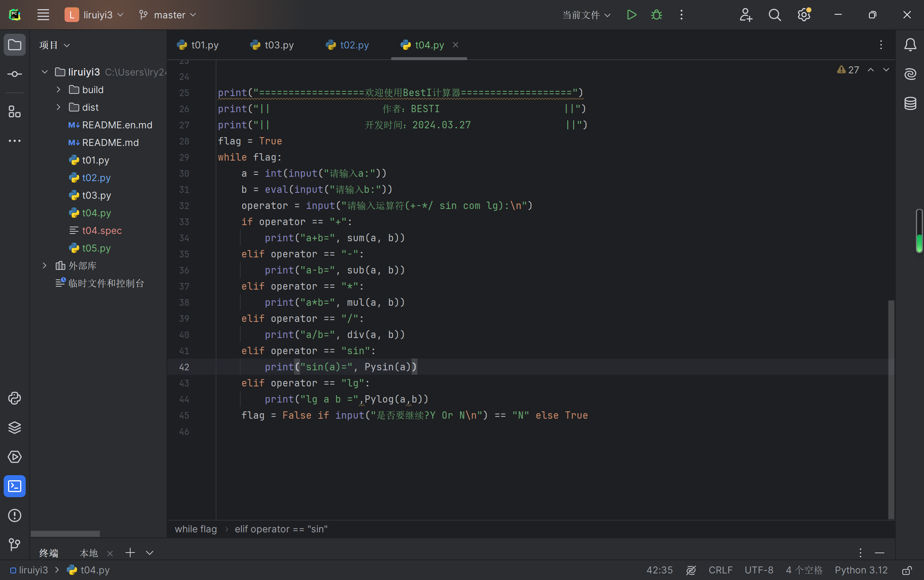Open the Commit tool window

[15, 74]
